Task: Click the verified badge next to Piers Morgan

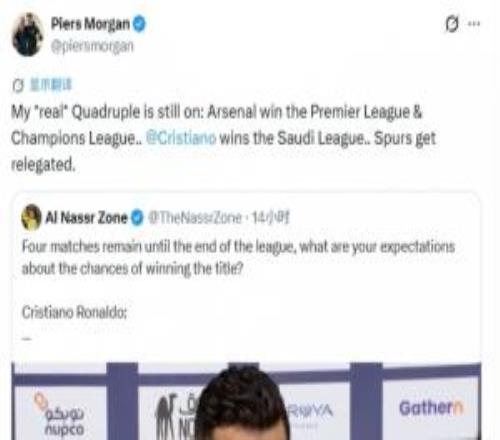Action: (139, 24)
